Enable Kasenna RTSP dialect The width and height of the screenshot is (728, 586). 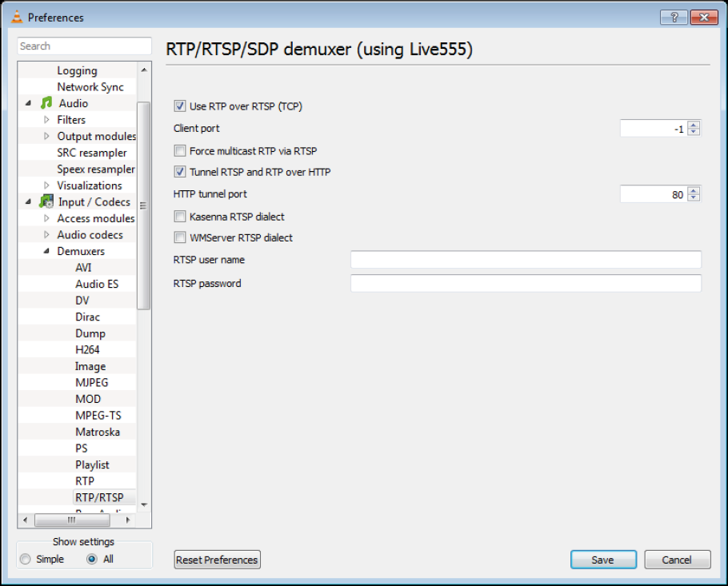pyautogui.click(x=179, y=216)
